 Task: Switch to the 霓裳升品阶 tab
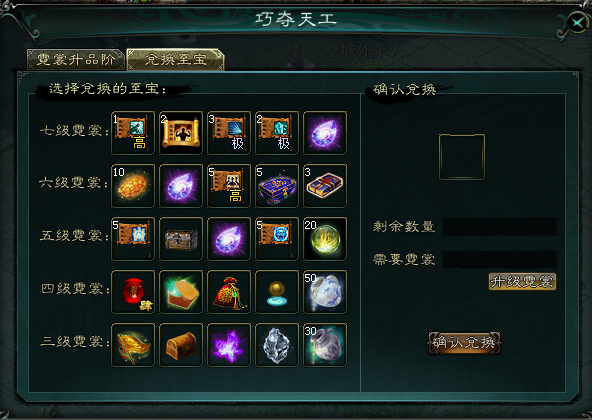[x=76, y=59]
